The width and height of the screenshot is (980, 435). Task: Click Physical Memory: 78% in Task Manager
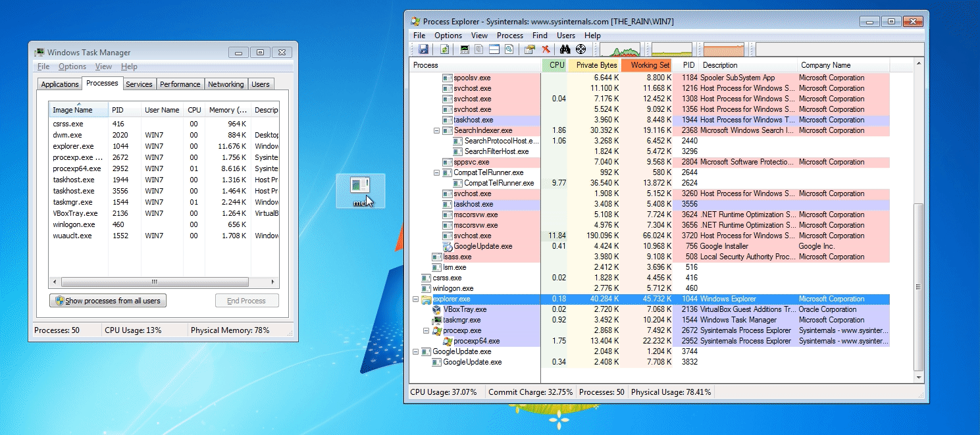230,330
